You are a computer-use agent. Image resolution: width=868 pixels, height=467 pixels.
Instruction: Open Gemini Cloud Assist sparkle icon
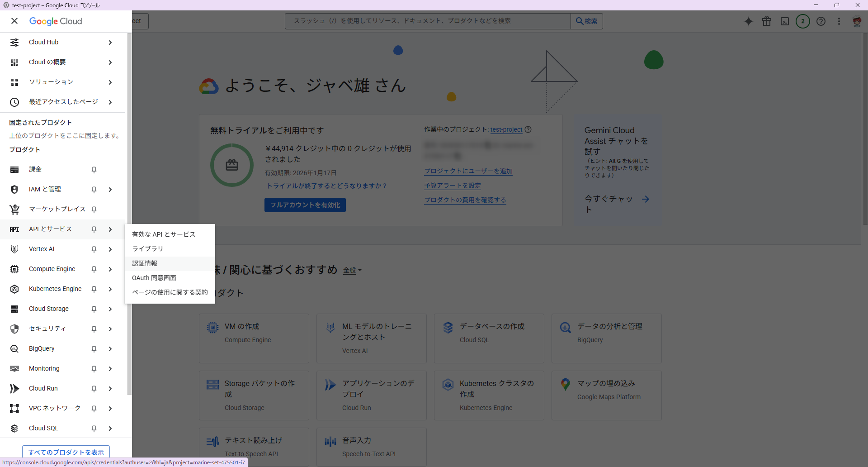(x=749, y=21)
